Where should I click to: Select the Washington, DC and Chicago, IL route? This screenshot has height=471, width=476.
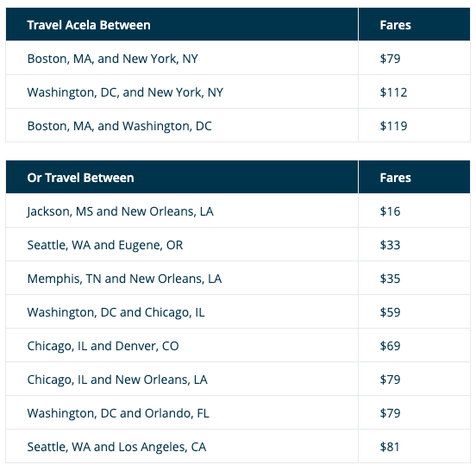[116, 312]
